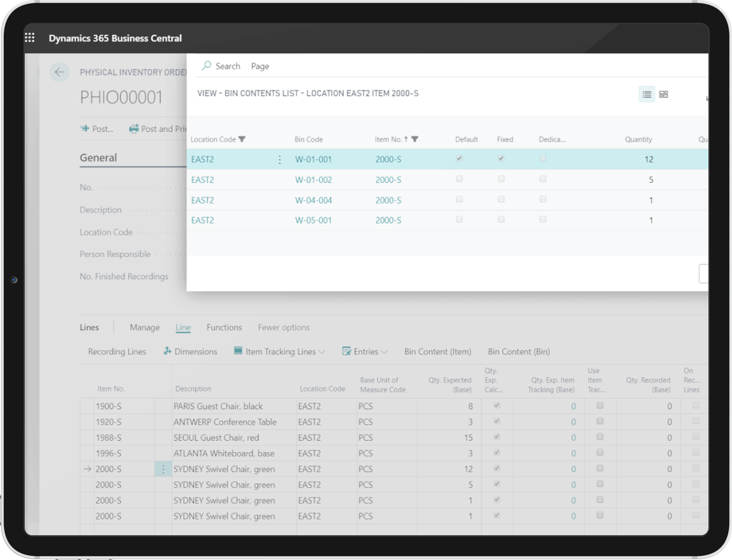Toggle Use Item Tracking for 1920-S line

(600, 421)
